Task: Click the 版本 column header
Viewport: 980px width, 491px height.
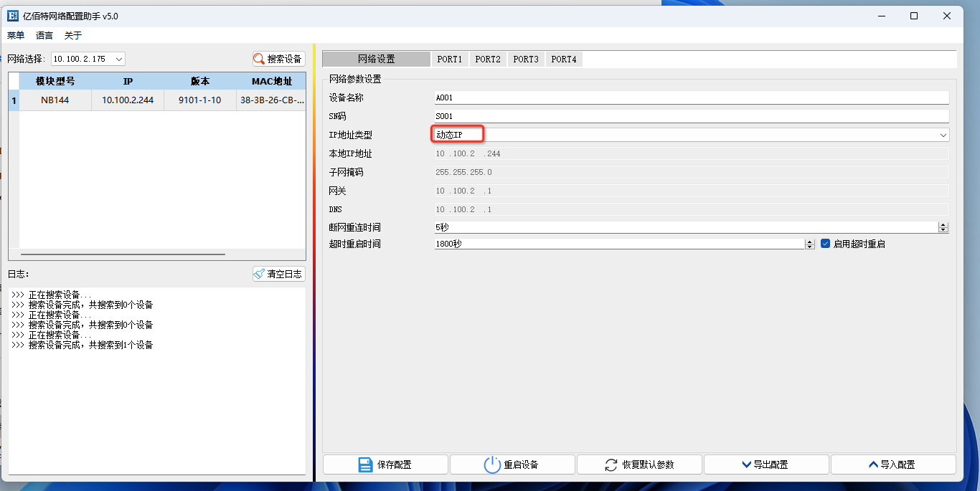Action: [x=200, y=82]
